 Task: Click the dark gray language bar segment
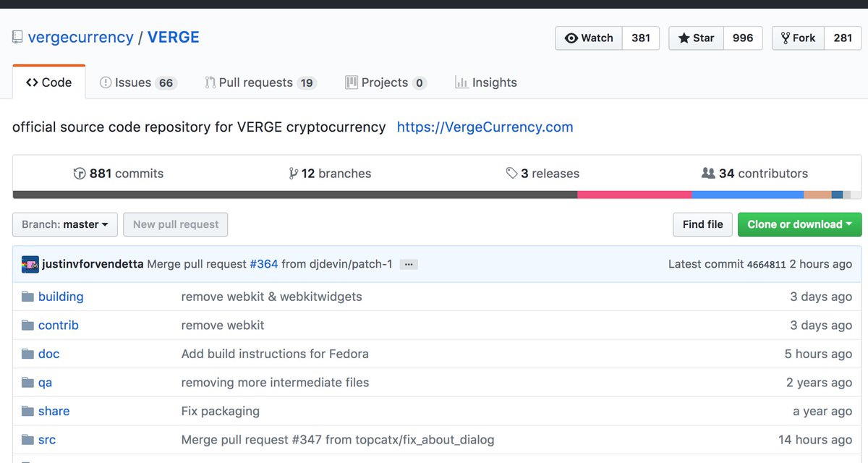pos(295,195)
